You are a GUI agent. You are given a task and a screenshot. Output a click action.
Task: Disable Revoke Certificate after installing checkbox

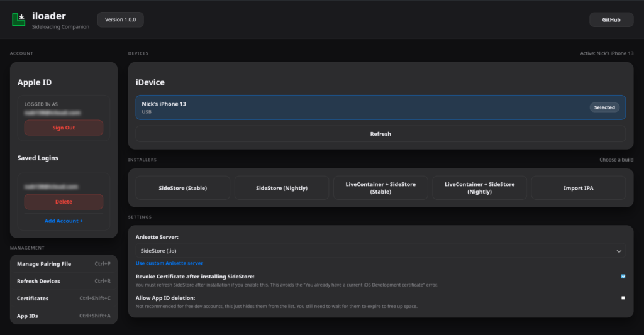pos(623,277)
